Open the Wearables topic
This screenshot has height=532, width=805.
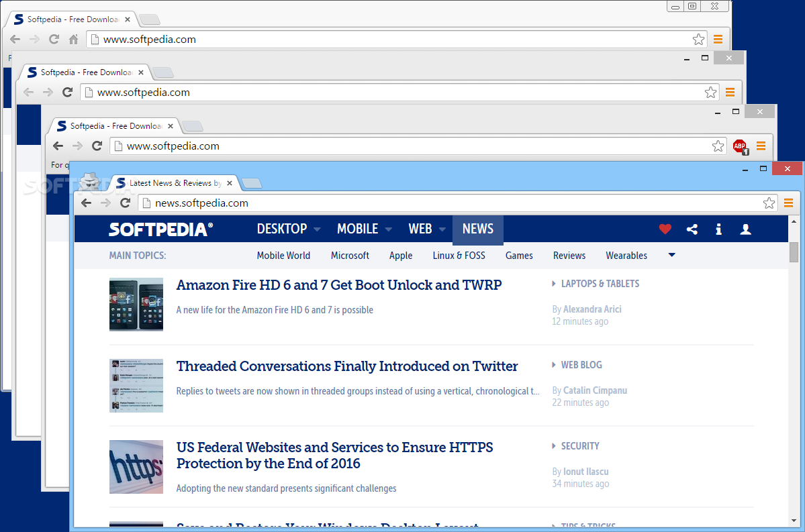coord(626,256)
